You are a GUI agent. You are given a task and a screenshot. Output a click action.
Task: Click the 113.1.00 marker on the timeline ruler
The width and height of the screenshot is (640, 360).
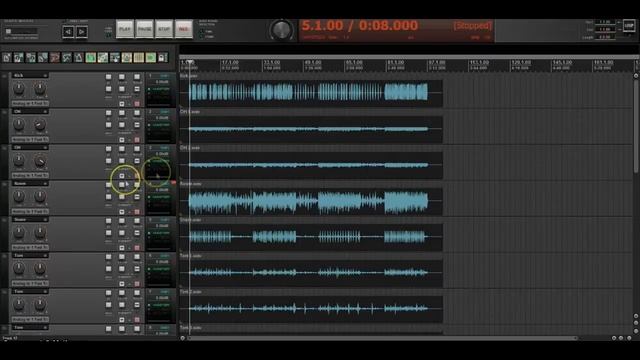pyautogui.click(x=479, y=62)
